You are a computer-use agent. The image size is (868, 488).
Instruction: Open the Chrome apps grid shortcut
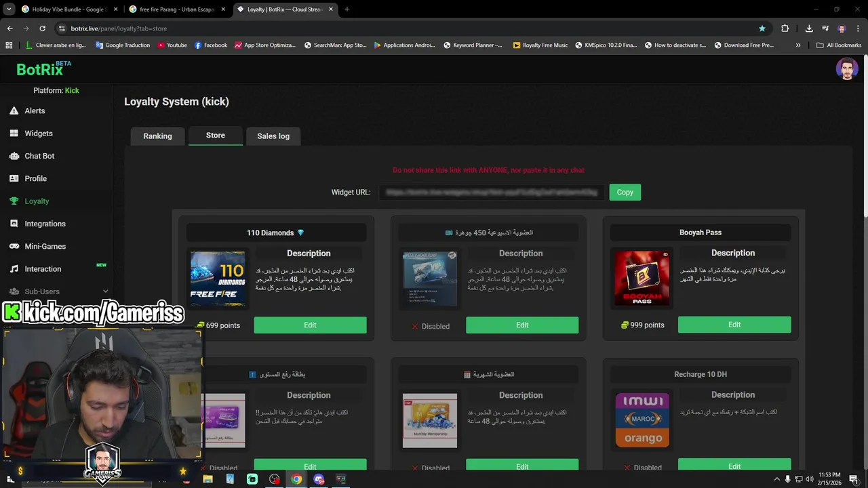[9, 45]
